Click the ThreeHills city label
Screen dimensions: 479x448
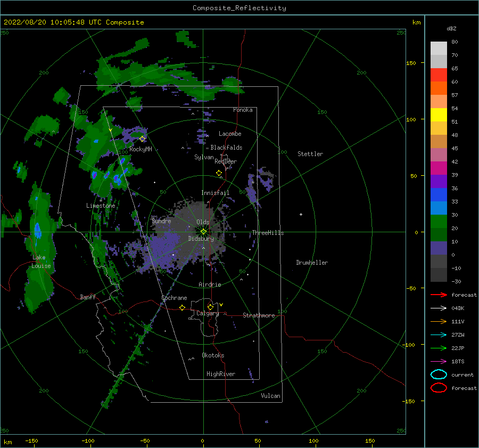tap(268, 233)
